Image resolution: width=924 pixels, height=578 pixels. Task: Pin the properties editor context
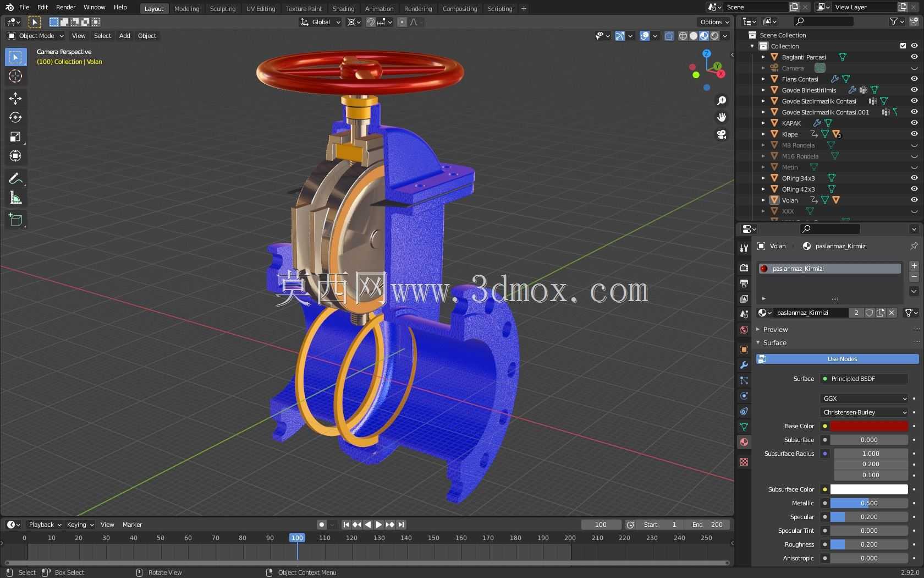914,246
